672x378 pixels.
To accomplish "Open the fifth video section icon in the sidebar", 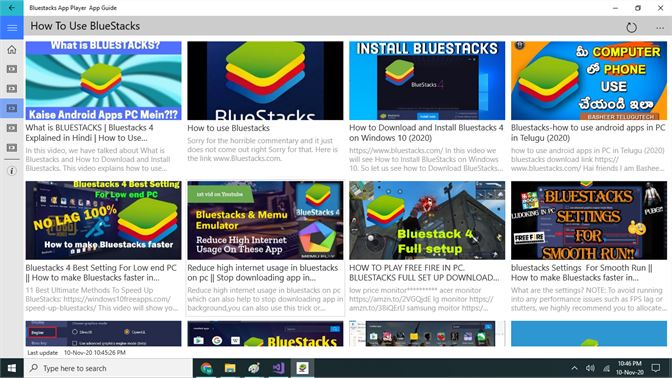I will pos(12,148).
